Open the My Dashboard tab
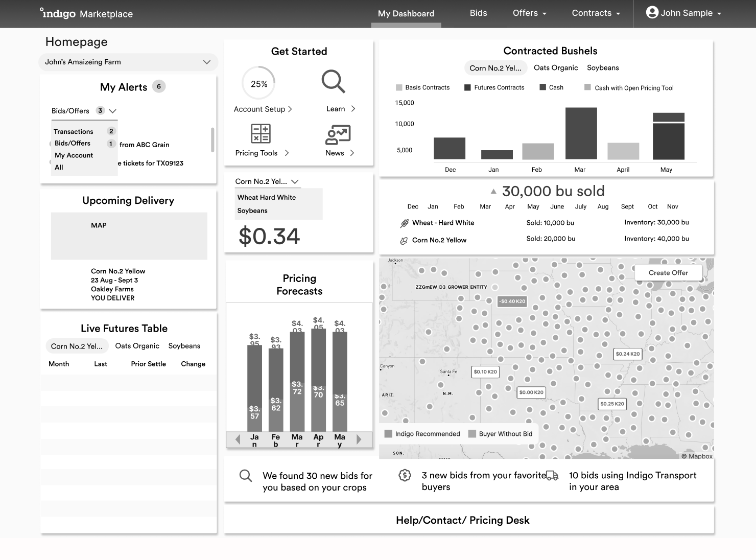The height and width of the screenshot is (560, 756). pyautogui.click(x=406, y=14)
